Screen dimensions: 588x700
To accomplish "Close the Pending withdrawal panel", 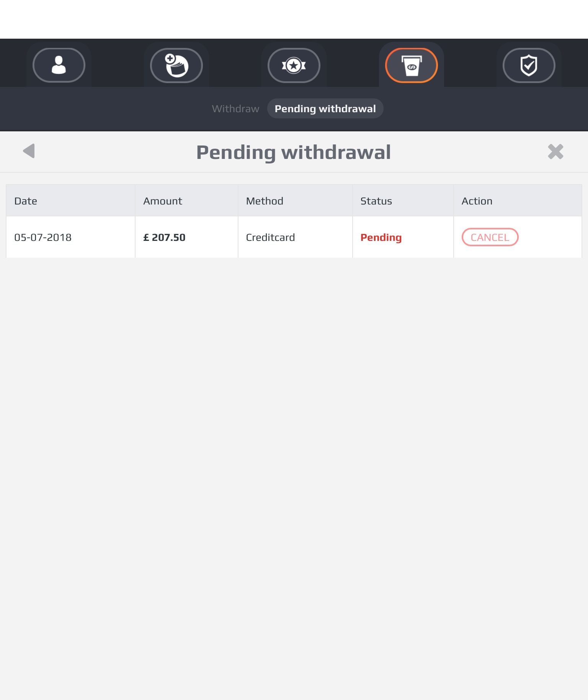I will click(x=555, y=152).
